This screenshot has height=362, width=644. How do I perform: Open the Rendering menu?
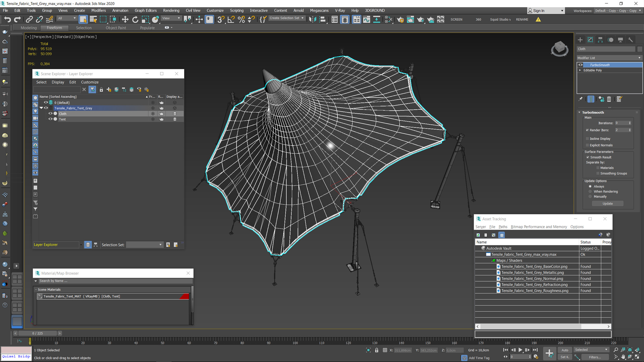171,10
